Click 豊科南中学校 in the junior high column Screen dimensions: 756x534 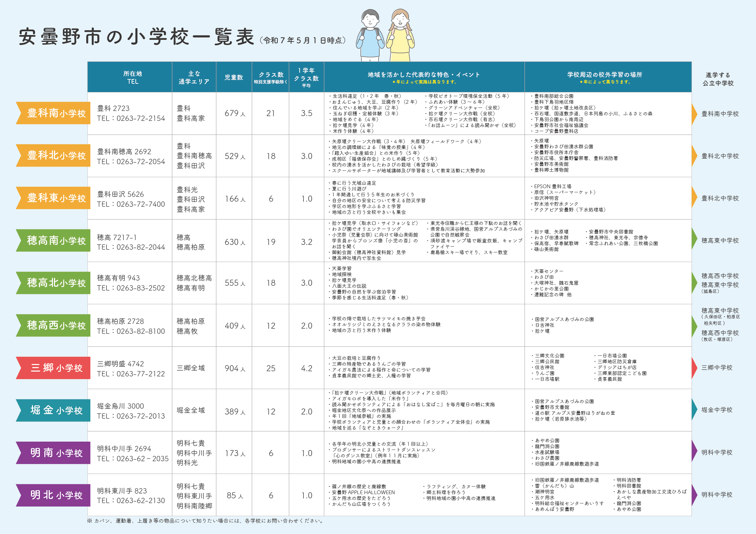point(720,114)
